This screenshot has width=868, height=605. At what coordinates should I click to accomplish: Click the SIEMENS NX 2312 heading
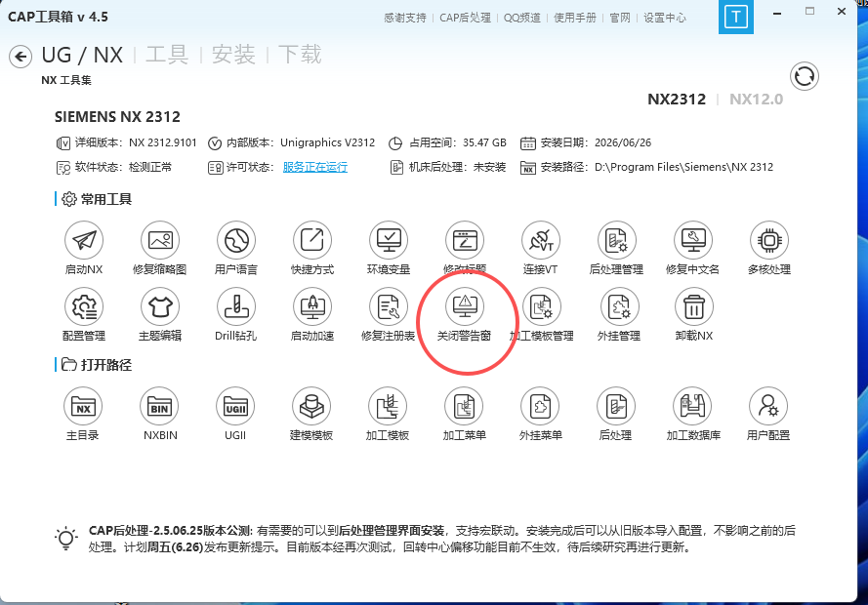(117, 117)
